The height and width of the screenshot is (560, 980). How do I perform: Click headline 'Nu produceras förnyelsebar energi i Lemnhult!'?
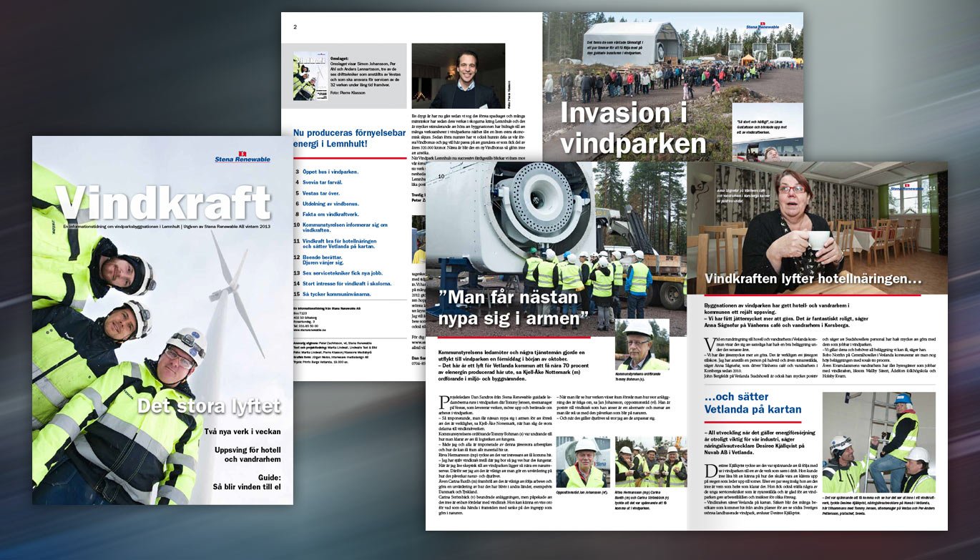[x=351, y=138]
